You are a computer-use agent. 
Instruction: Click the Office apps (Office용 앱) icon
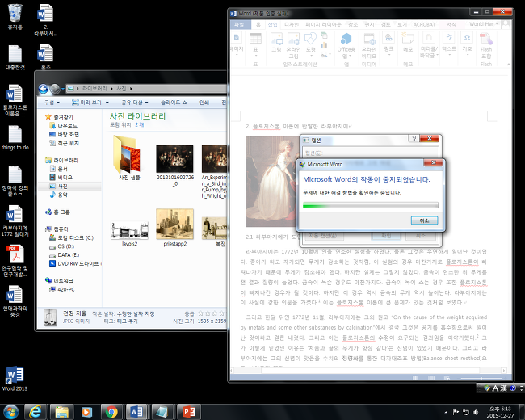346,39
